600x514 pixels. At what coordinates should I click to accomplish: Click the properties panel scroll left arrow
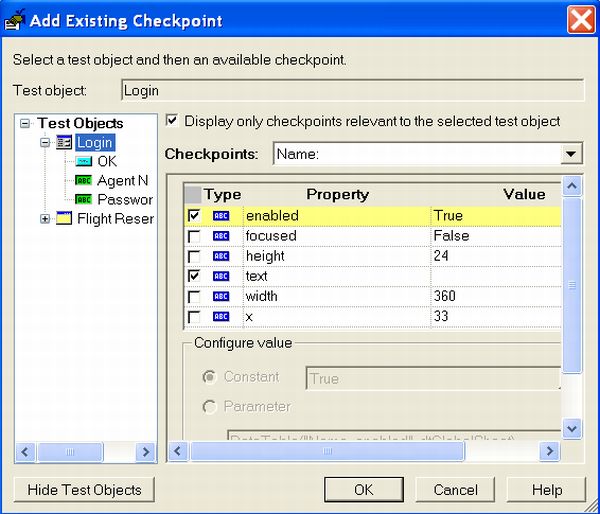tap(178, 451)
